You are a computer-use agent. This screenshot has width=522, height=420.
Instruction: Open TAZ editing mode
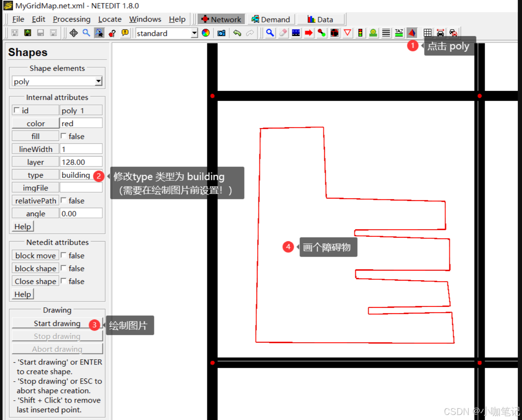coord(398,33)
